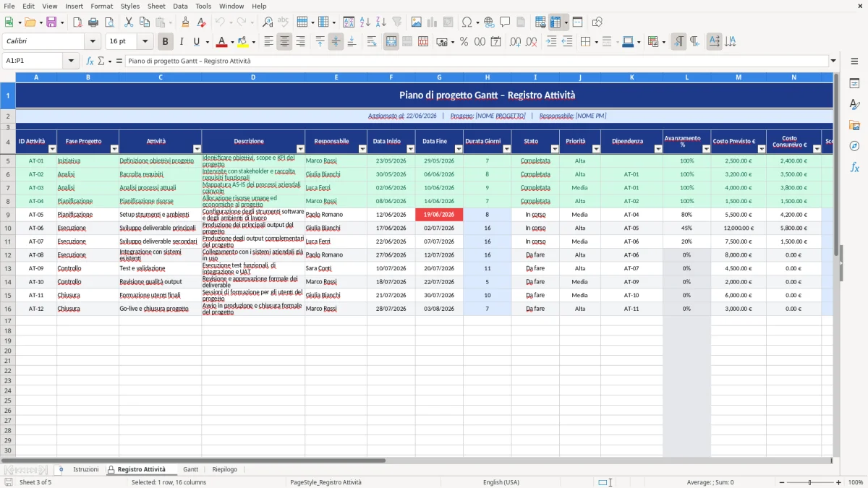Toggle Align Left

coord(268,42)
